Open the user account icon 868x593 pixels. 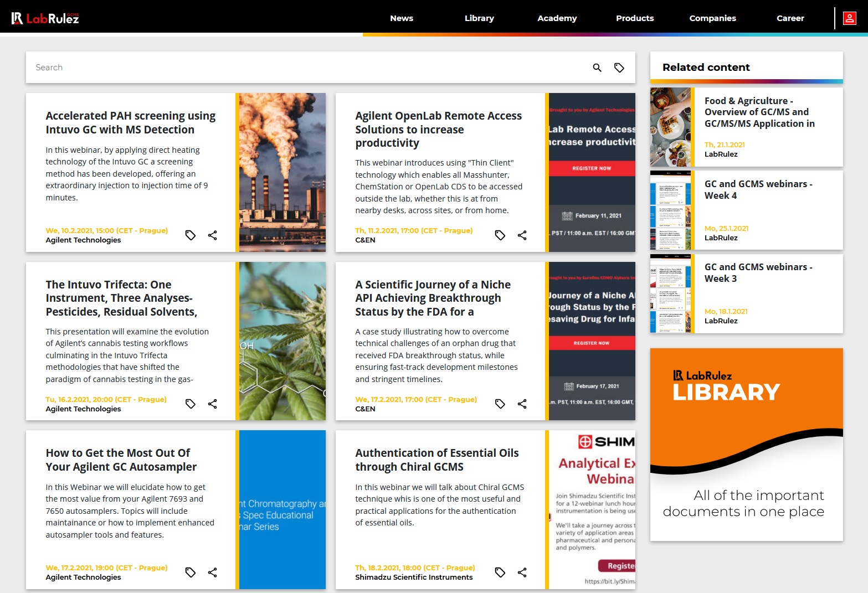point(849,18)
